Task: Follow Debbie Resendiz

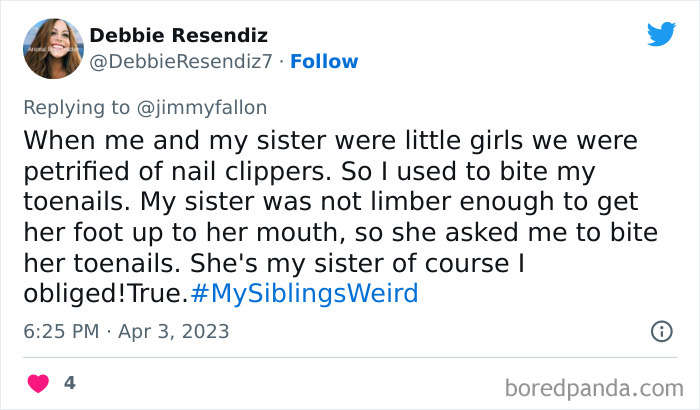Action: [x=325, y=62]
